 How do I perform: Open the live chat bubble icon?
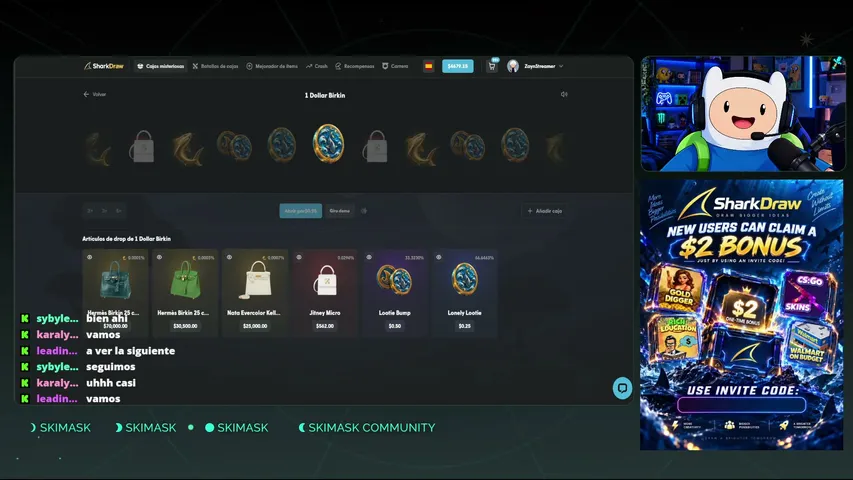click(622, 388)
